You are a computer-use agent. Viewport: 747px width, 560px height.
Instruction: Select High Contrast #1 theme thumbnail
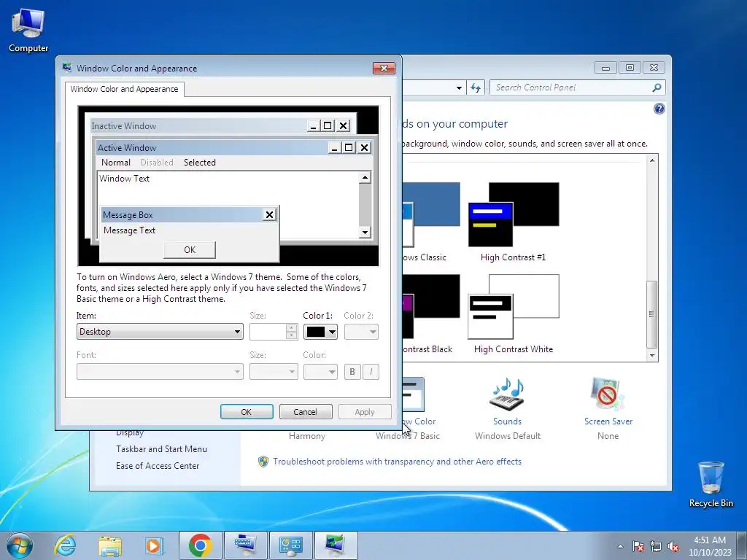click(514, 214)
